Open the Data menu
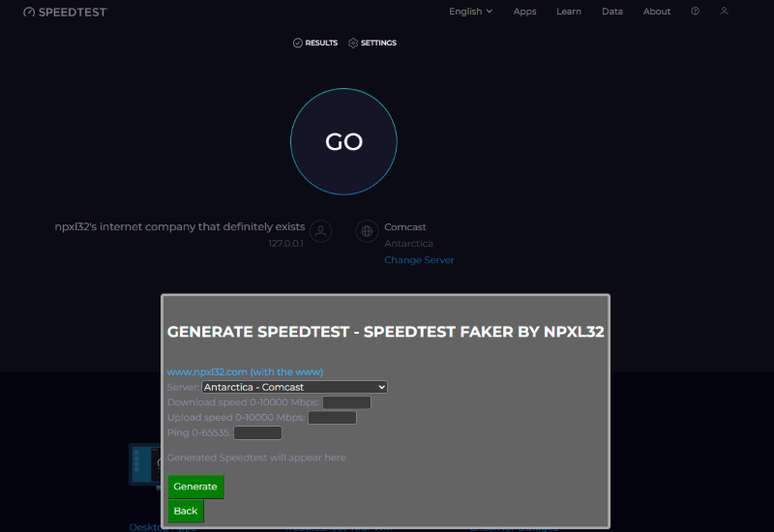Viewport: 774px width, 532px height. [612, 12]
